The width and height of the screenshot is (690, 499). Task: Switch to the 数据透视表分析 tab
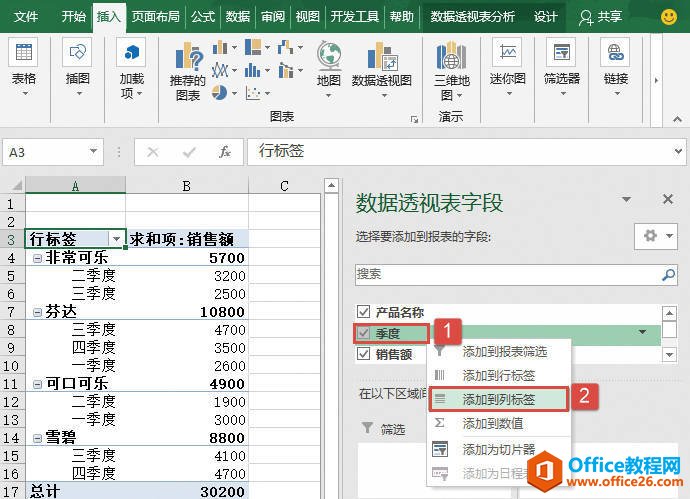[472, 17]
